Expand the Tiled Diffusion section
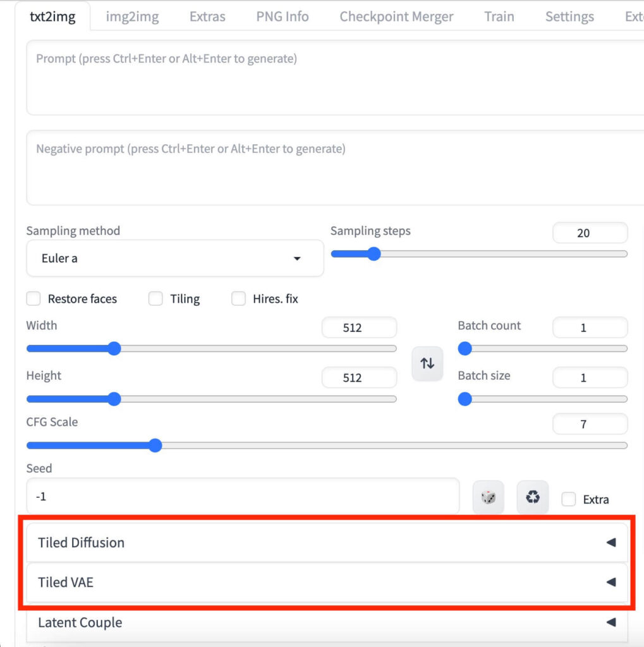Viewport: 644px width, 647px height. [326, 542]
